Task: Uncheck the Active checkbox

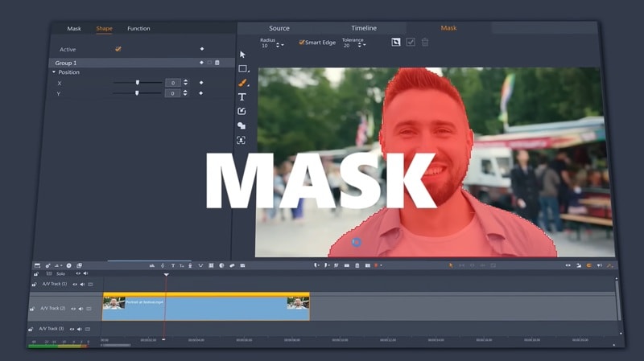Action: (118, 49)
